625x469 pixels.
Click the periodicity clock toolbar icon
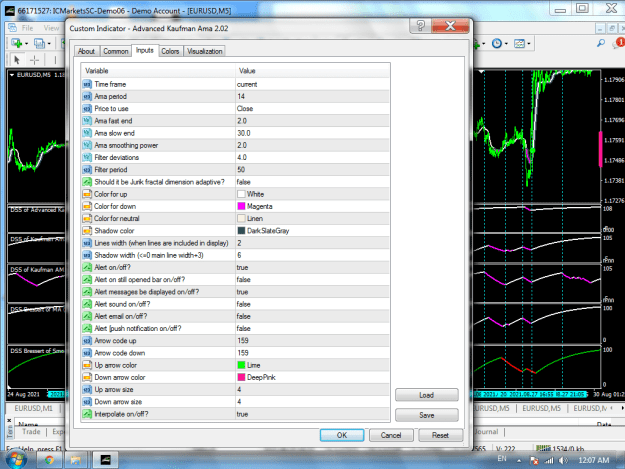497,43
